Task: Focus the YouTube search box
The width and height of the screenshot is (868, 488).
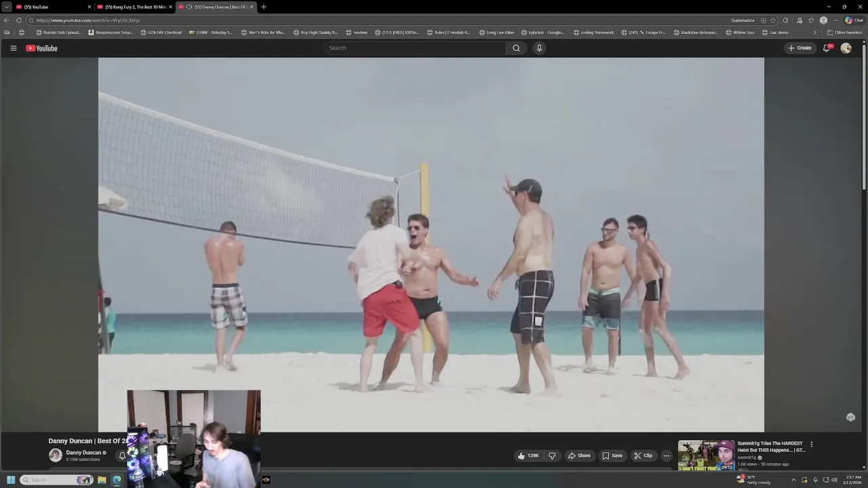Action: tap(414, 48)
